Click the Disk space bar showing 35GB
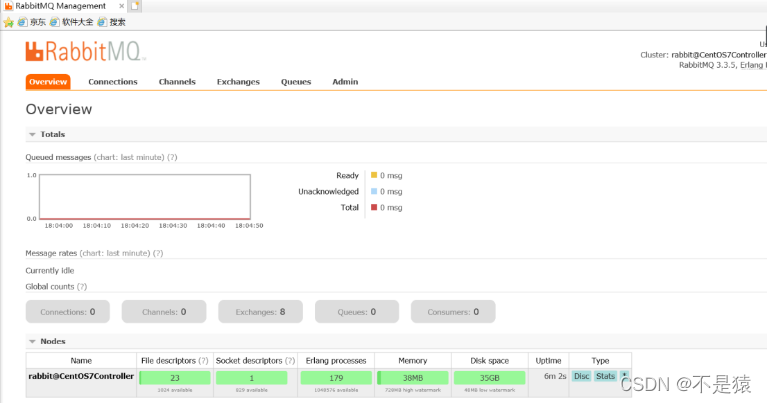Image resolution: width=767 pixels, height=404 pixels. (490, 378)
